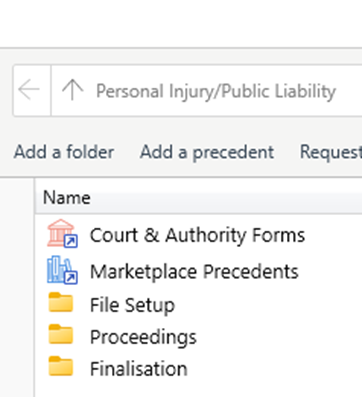Select the Marketplace Precedents entry

194,271
